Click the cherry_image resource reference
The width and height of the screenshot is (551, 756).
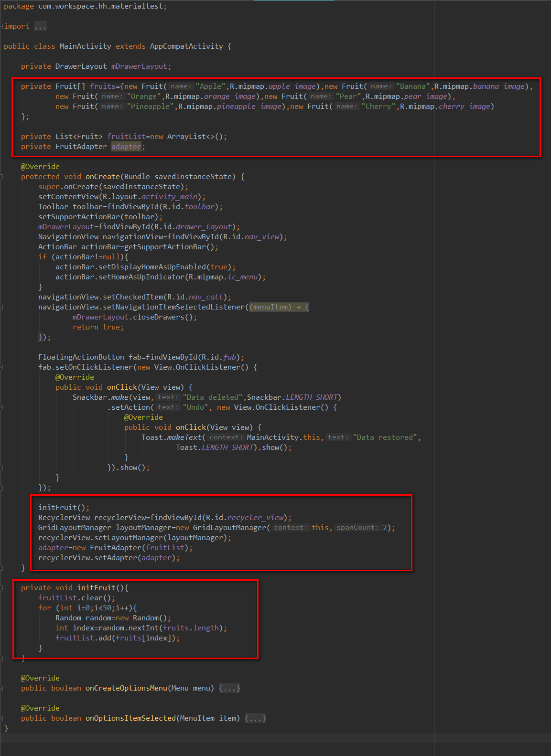[x=464, y=106]
